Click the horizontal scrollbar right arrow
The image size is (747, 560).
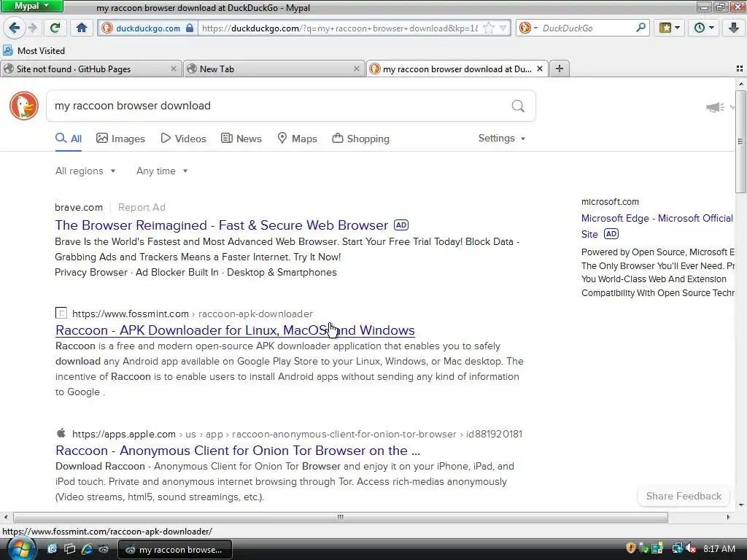(x=728, y=517)
